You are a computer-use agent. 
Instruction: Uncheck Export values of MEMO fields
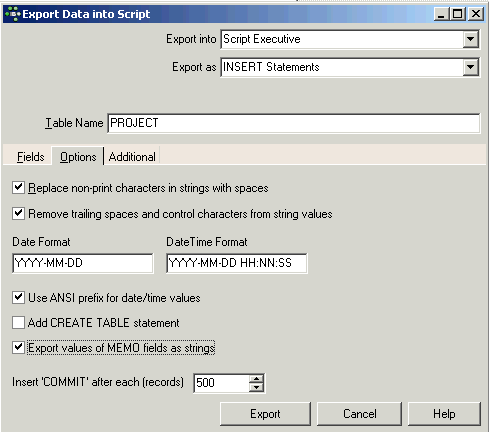[18, 348]
